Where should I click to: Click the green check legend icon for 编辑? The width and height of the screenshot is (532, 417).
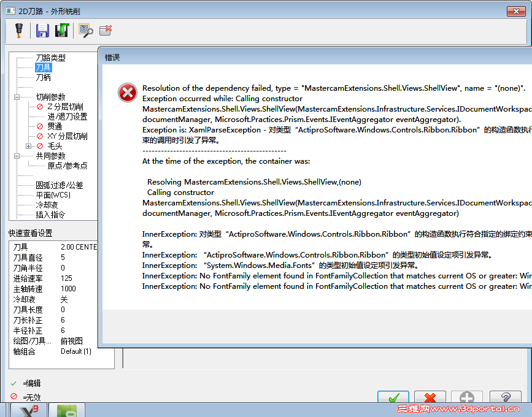tap(13, 383)
